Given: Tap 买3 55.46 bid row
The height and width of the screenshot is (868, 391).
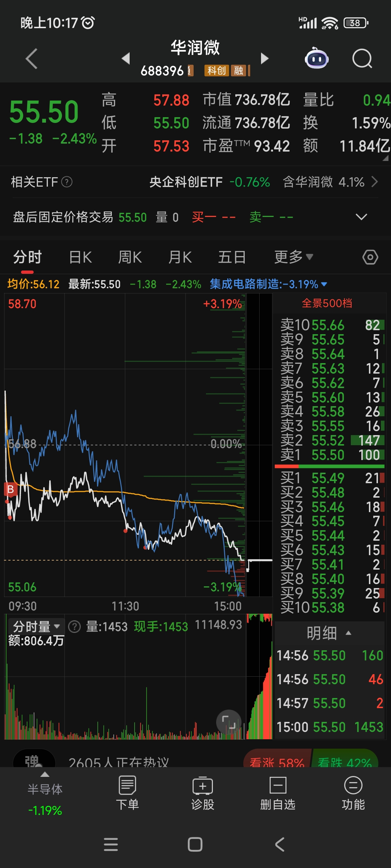Looking at the screenshot, I should coord(330,507).
